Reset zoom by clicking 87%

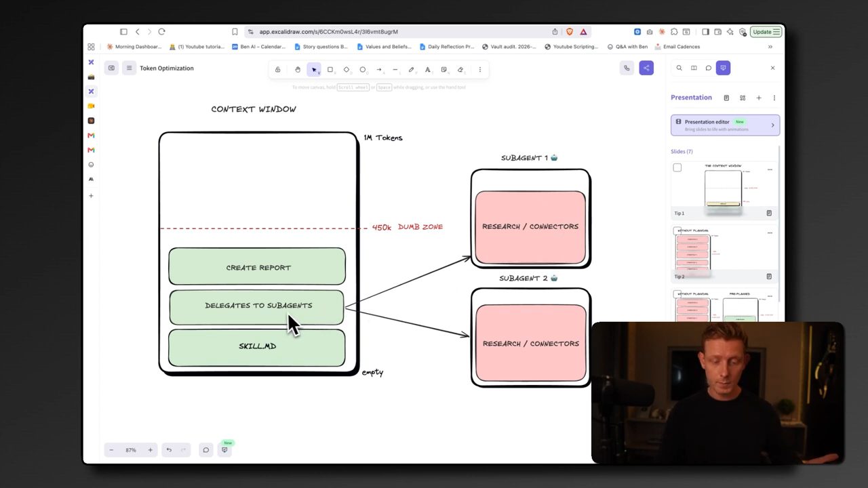click(131, 450)
